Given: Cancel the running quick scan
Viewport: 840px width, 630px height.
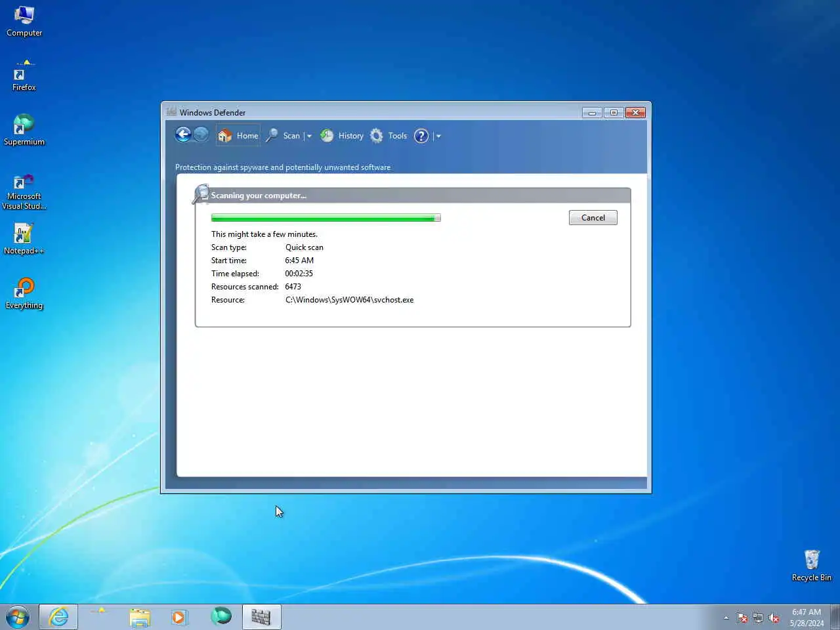Looking at the screenshot, I should (593, 218).
